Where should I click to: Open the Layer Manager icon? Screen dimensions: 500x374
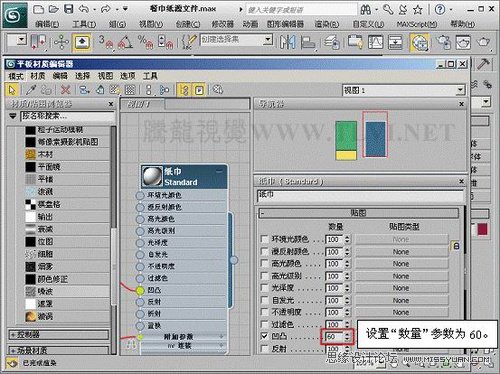332,42
